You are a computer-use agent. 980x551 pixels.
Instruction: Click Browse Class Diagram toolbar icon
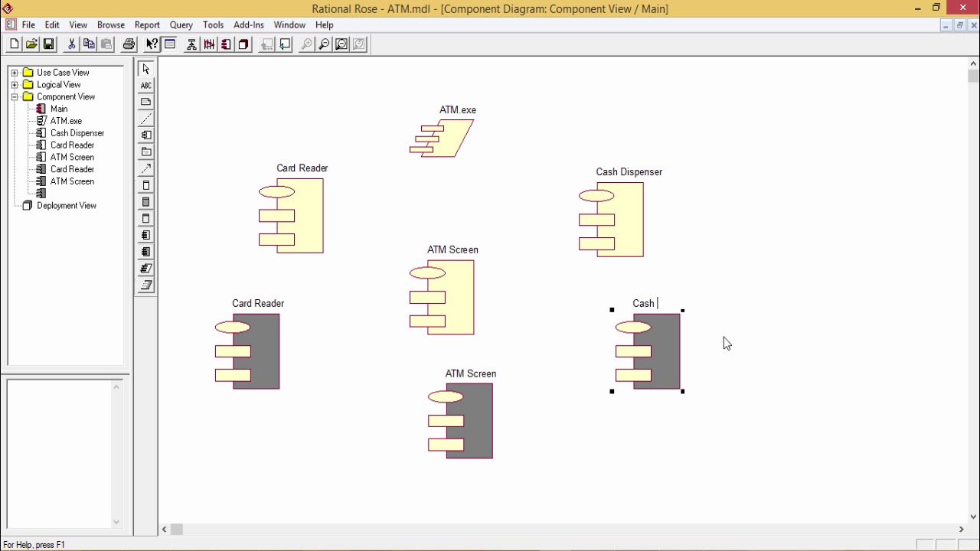point(191,44)
